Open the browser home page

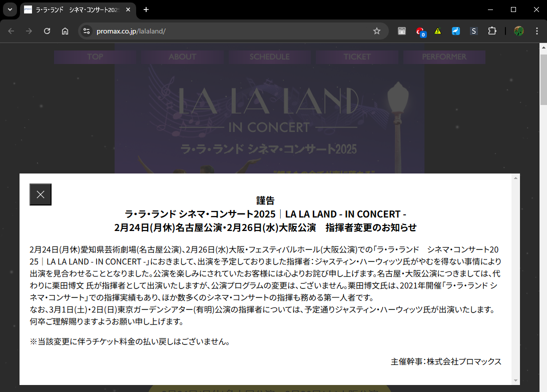65,31
